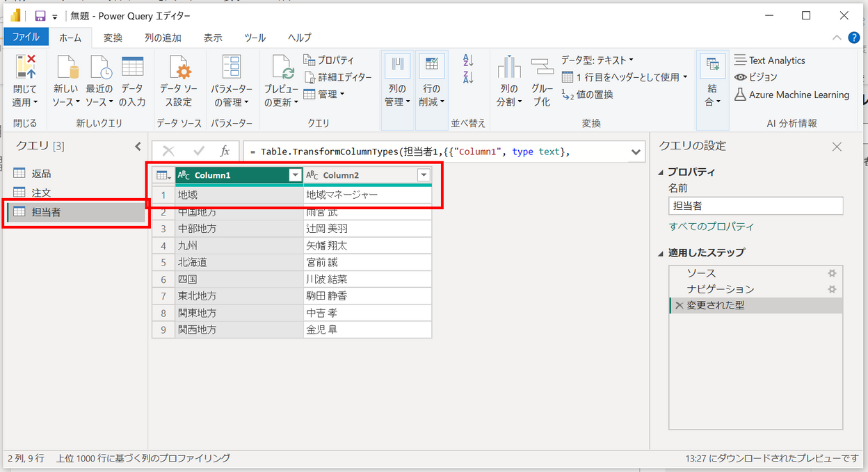Select the cell 九州
Screen dimensions: 868x472
coord(239,245)
